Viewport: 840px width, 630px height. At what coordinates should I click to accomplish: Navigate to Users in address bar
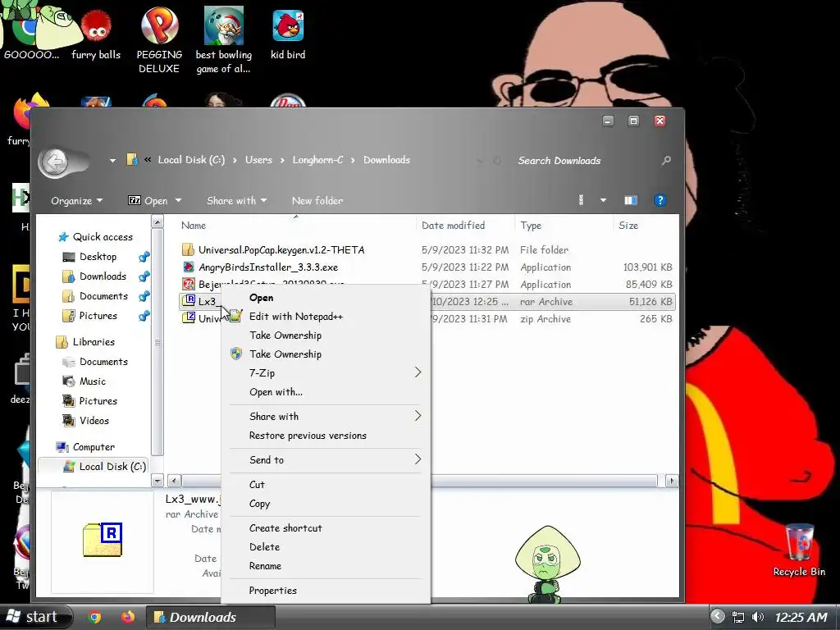[258, 160]
